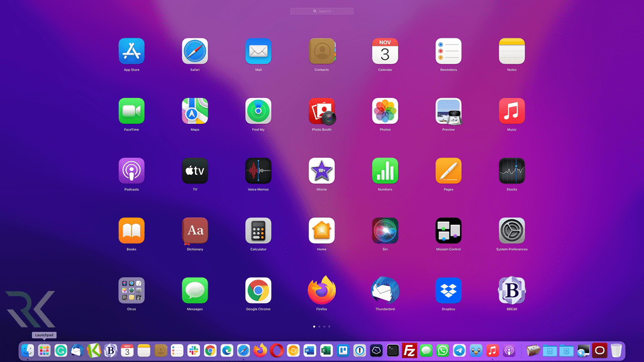
Task: Open the Calculator app
Action: click(x=258, y=231)
